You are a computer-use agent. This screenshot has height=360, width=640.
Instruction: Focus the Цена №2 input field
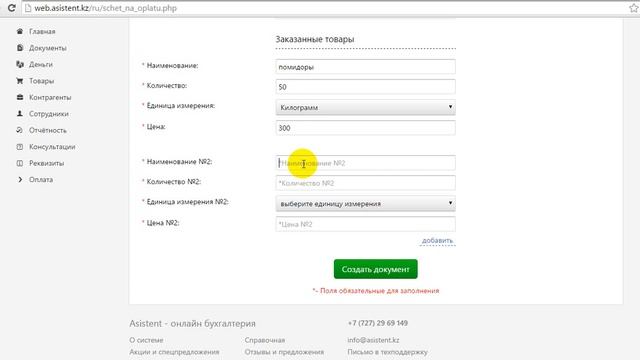pos(365,224)
